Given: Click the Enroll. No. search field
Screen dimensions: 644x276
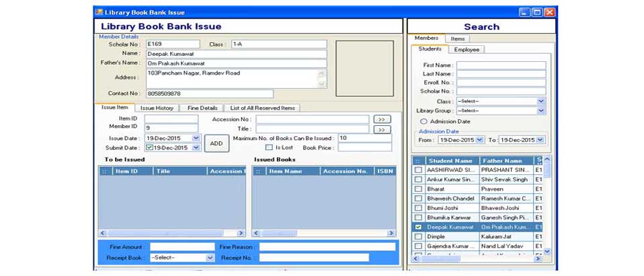Looking at the screenshot, I should (x=501, y=83).
